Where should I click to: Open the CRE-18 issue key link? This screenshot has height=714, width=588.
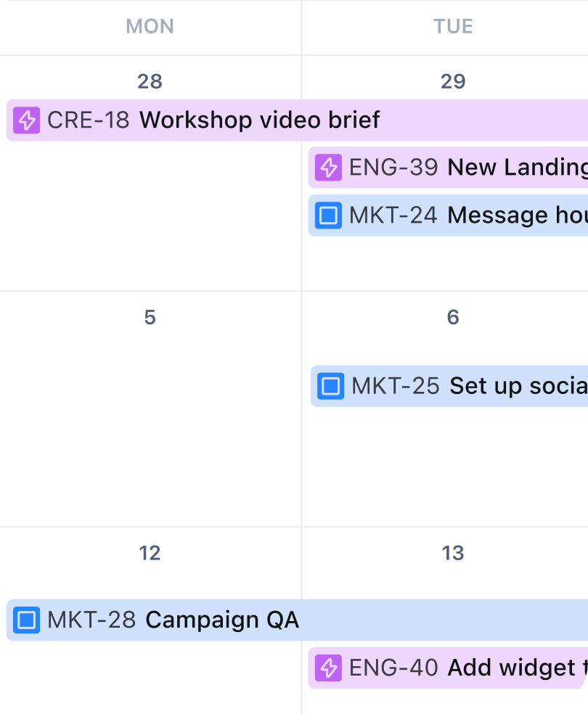[x=88, y=120]
